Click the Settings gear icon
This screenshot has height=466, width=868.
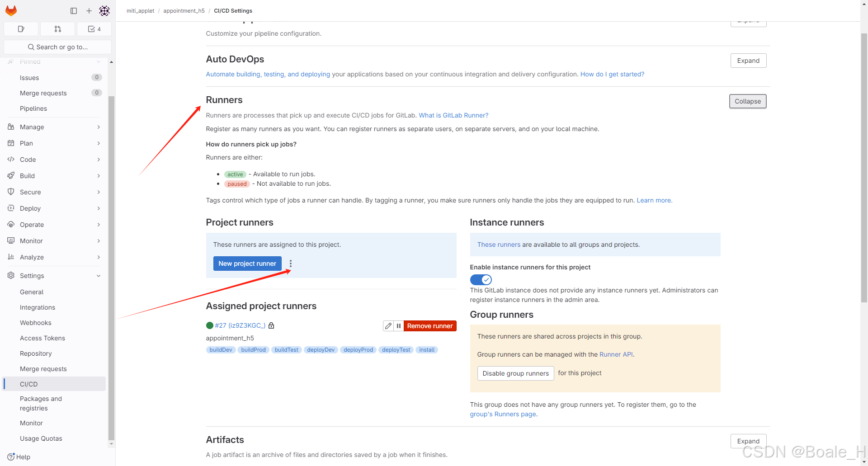[x=11, y=275]
